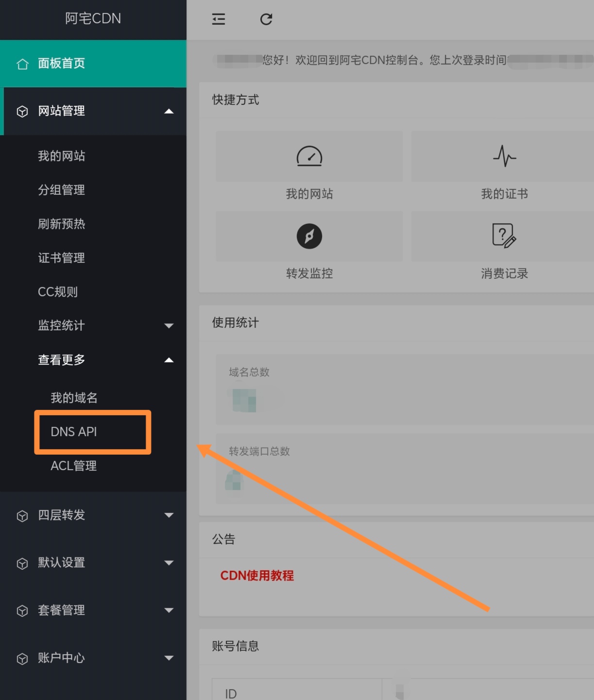Viewport: 594px width, 700px height.
Task: Go to 刷新预热 page
Action: (x=62, y=224)
